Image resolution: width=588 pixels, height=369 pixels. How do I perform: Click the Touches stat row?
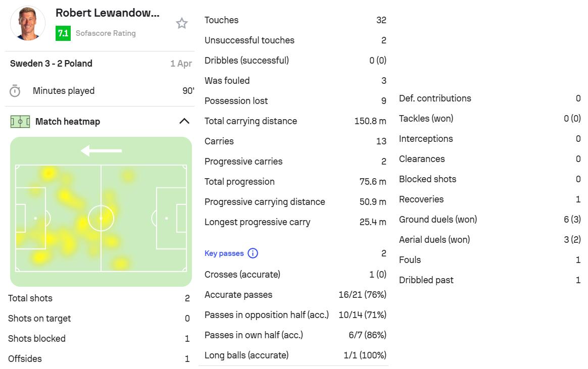295,20
